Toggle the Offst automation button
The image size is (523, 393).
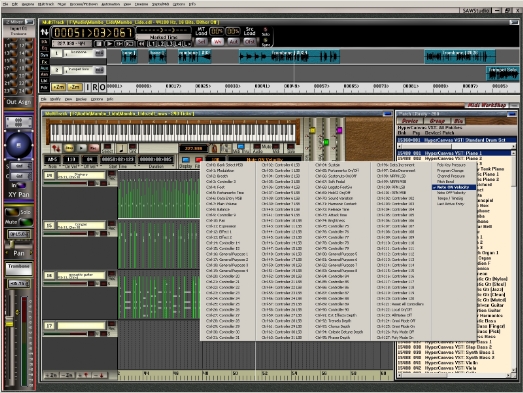249,42
